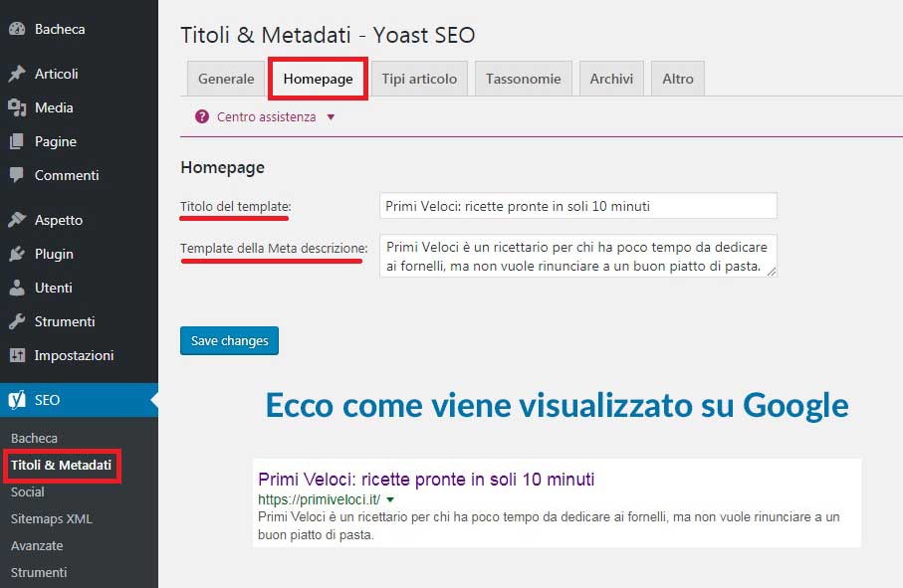Viewport: 903px width, 588px height.
Task: Expand the Centro assistenza dropdown arrow
Action: tap(331, 117)
